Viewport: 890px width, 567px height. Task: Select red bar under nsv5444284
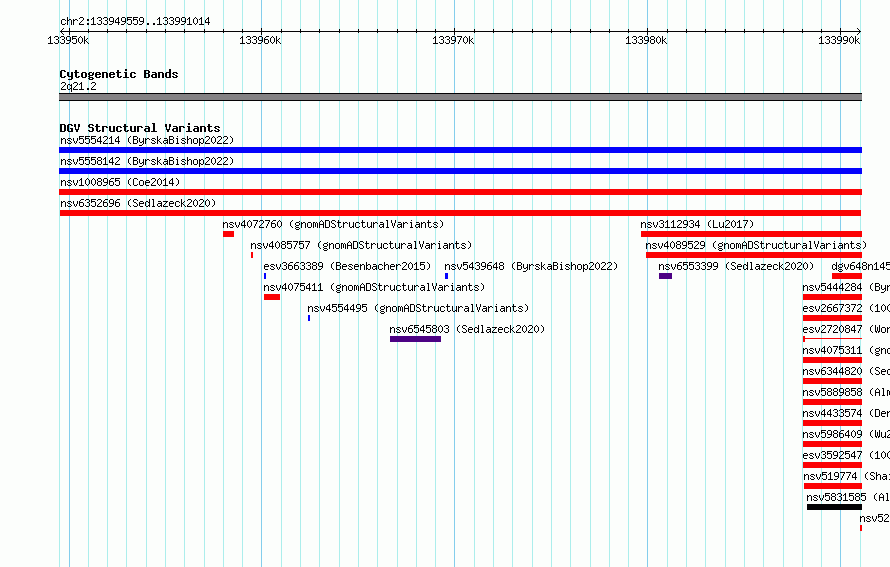click(832, 297)
